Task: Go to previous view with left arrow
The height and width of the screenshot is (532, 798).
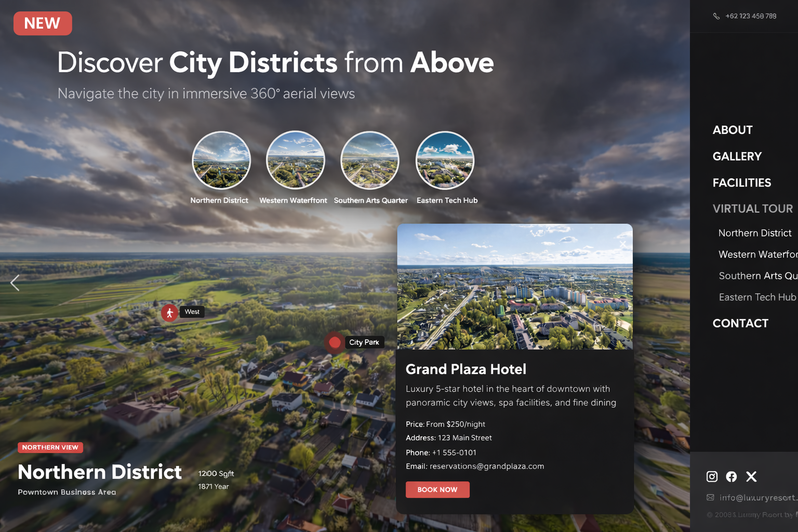Action: (x=15, y=283)
